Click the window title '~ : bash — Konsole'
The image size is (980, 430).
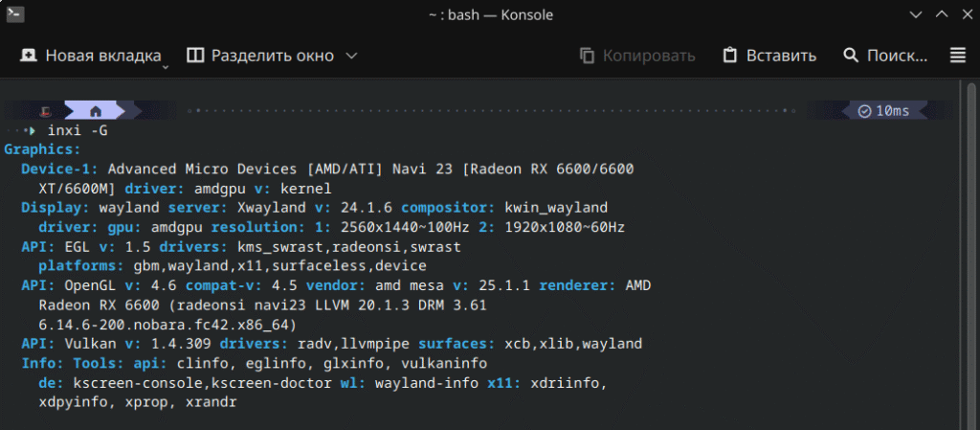coord(491,14)
